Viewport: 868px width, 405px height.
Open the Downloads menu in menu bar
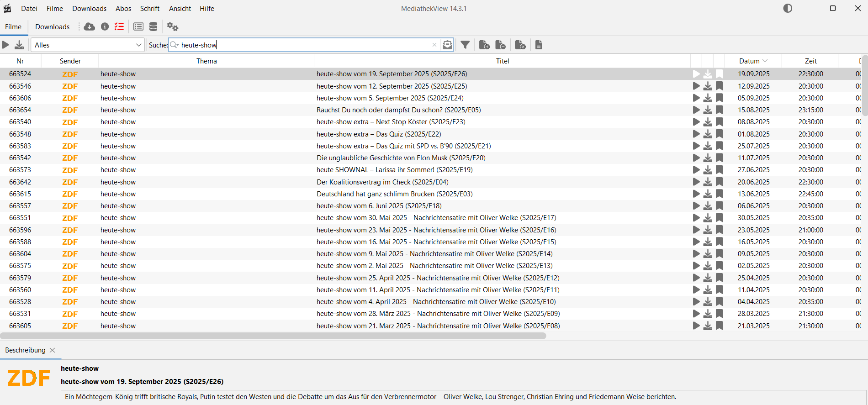(90, 8)
